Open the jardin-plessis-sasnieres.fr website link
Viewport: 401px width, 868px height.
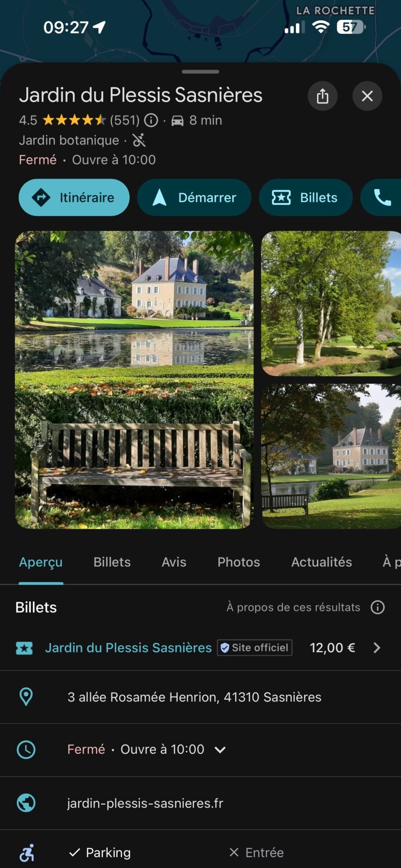click(x=145, y=803)
